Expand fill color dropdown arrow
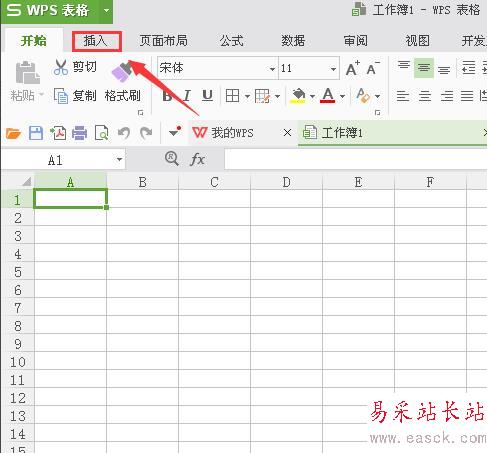Image resolution: width=487 pixels, height=453 pixels. click(312, 96)
